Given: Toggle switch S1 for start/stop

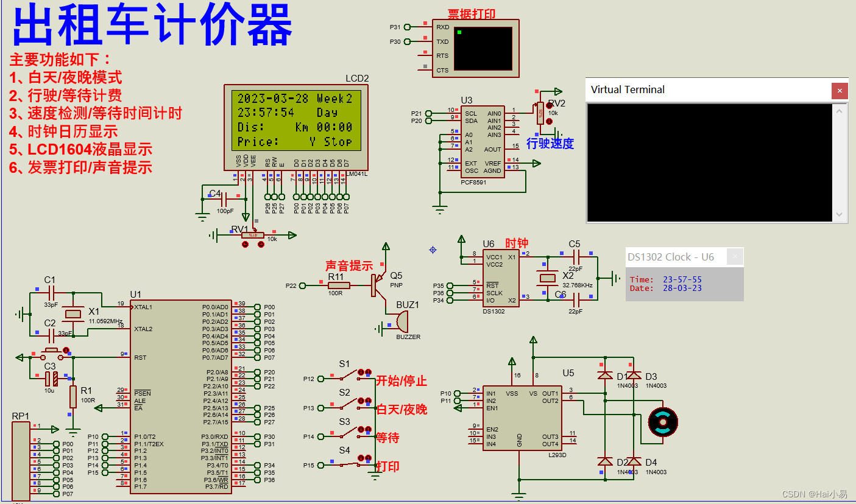Looking at the screenshot, I should [349, 377].
